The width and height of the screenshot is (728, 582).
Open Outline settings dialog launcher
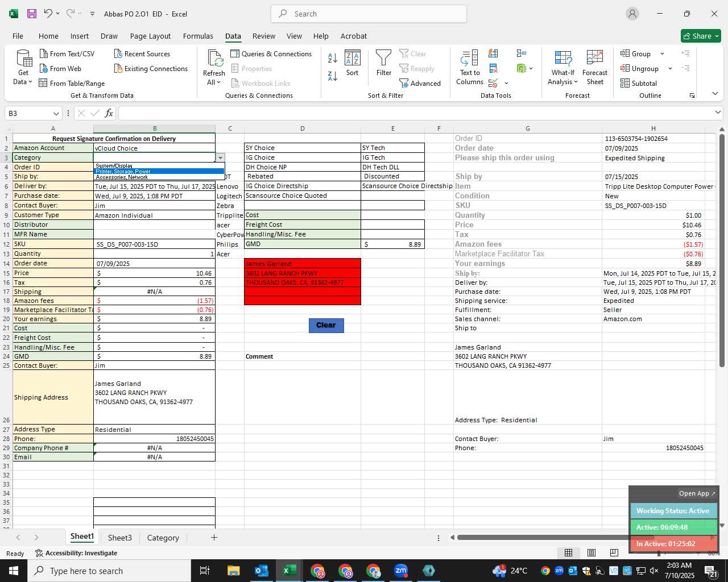click(x=692, y=95)
